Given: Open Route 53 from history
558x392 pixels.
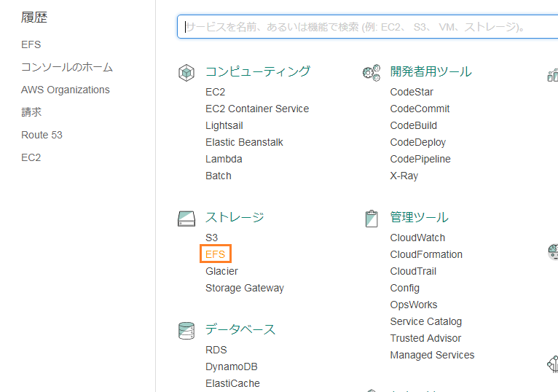Looking at the screenshot, I should (42, 135).
